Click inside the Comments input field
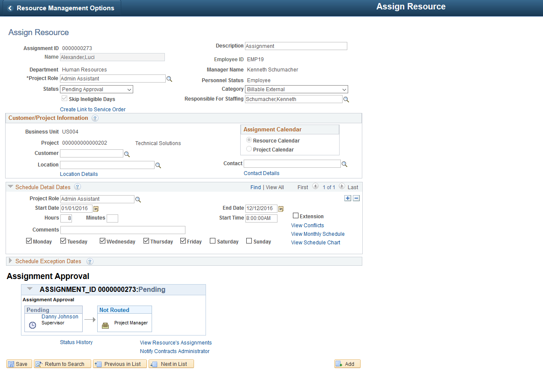Image resolution: width=543 pixels, height=392 pixels. pos(122,230)
